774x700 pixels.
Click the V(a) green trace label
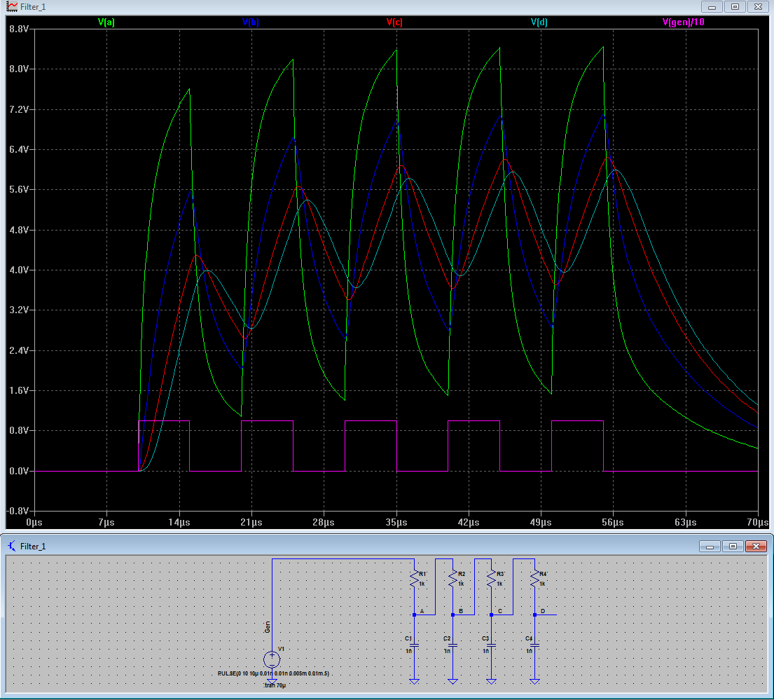pos(106,22)
